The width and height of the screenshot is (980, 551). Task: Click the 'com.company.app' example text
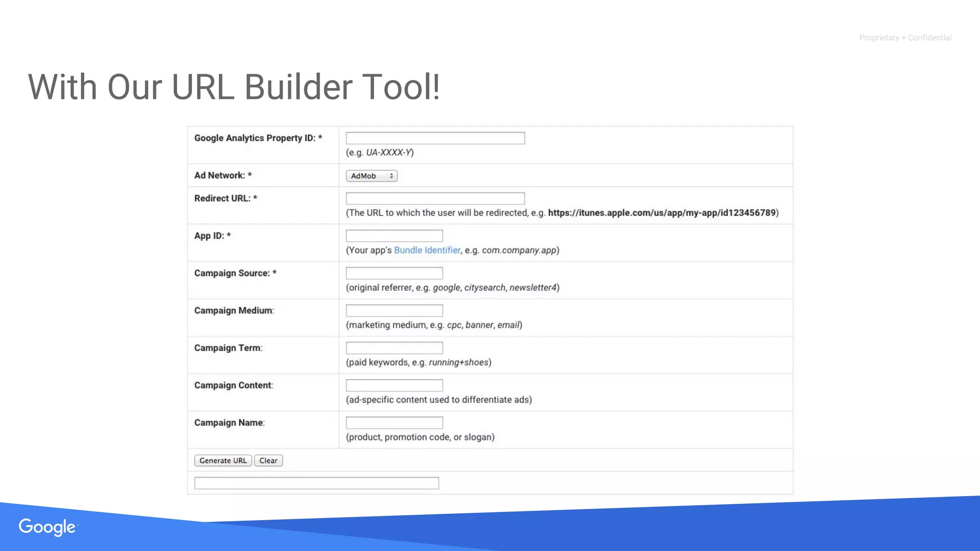[x=519, y=250]
